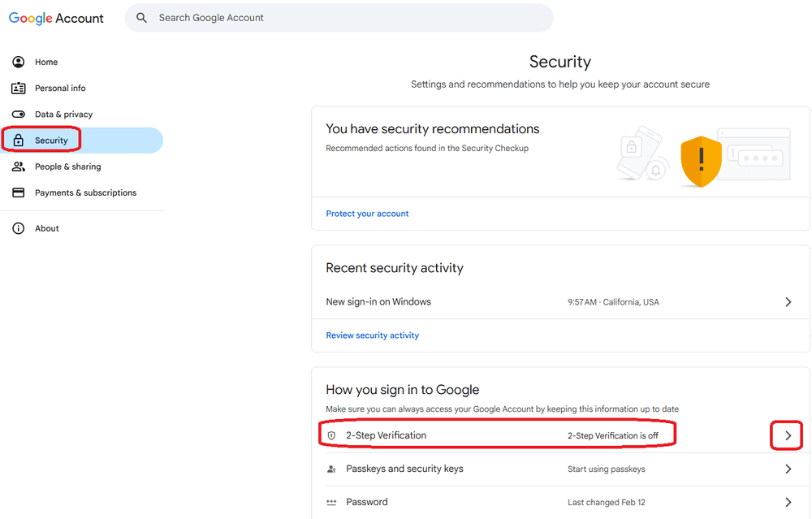Click the Data & privacy icon
This screenshot has width=812, height=519.
[x=18, y=115]
